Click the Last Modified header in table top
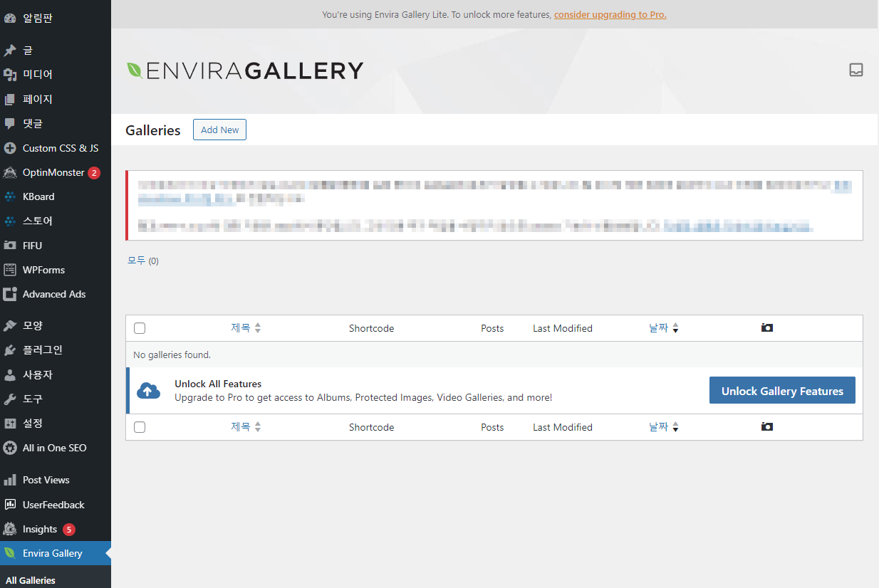Viewport: 879px width, 588px height. click(x=563, y=328)
